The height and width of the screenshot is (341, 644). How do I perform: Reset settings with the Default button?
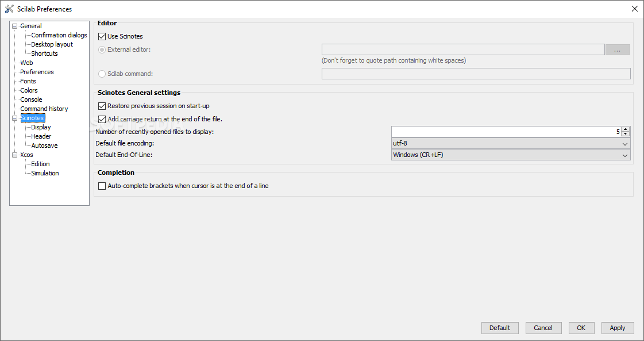coord(500,328)
